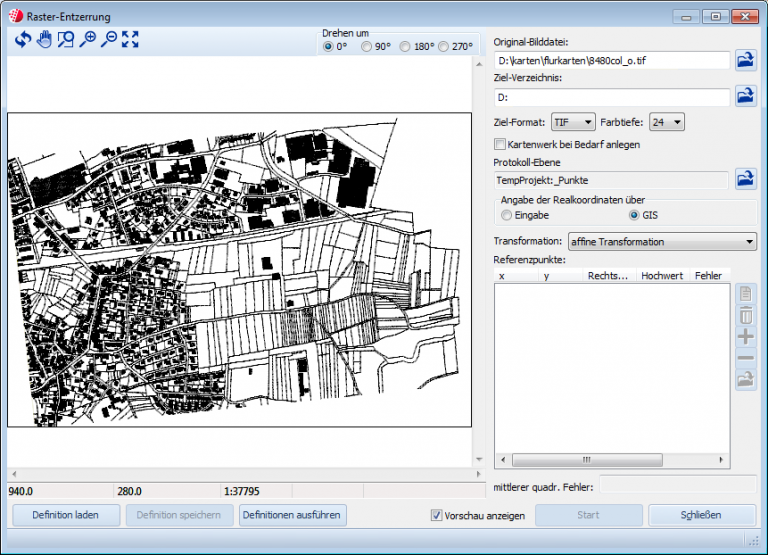Minimize the Raster-Entzerrung window

(687, 17)
